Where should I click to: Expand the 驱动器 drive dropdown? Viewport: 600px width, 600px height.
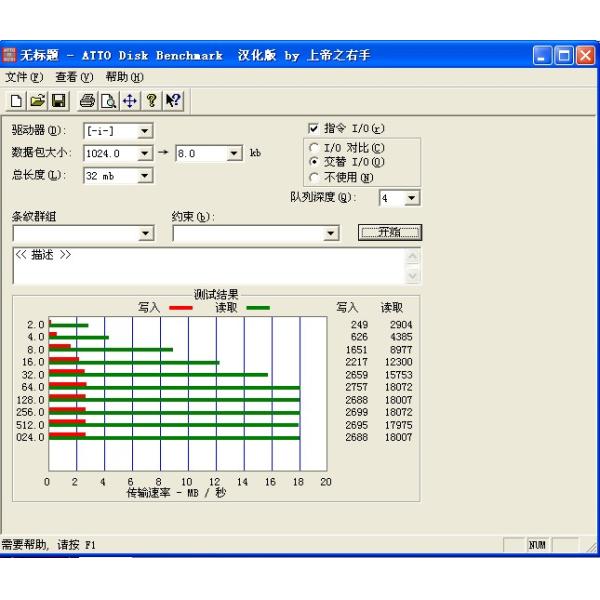(x=144, y=130)
